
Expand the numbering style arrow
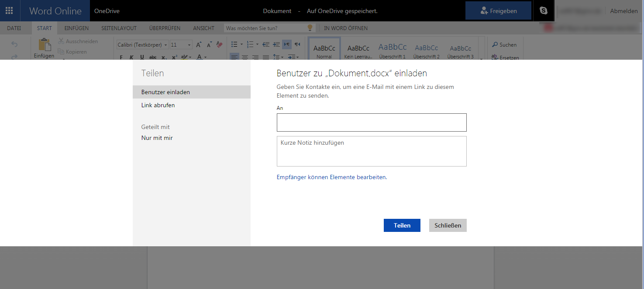coord(257,44)
